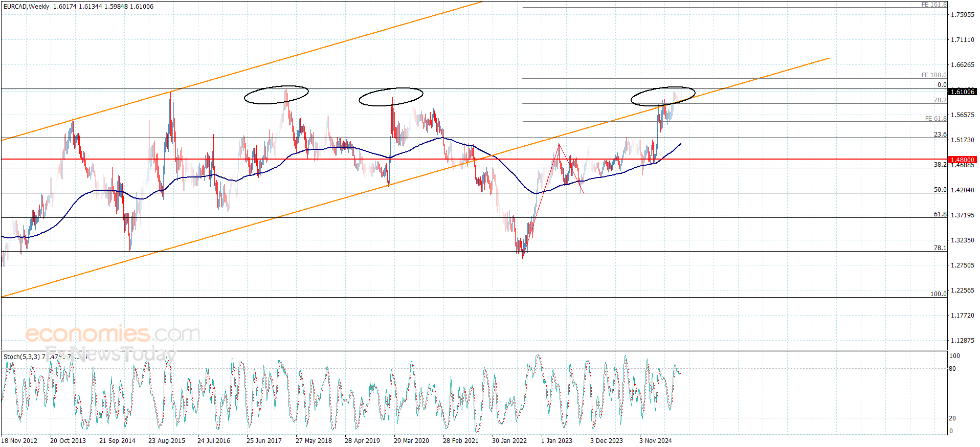Click the 78.2 Fibonacci level label
The image size is (980, 447).
940,100
